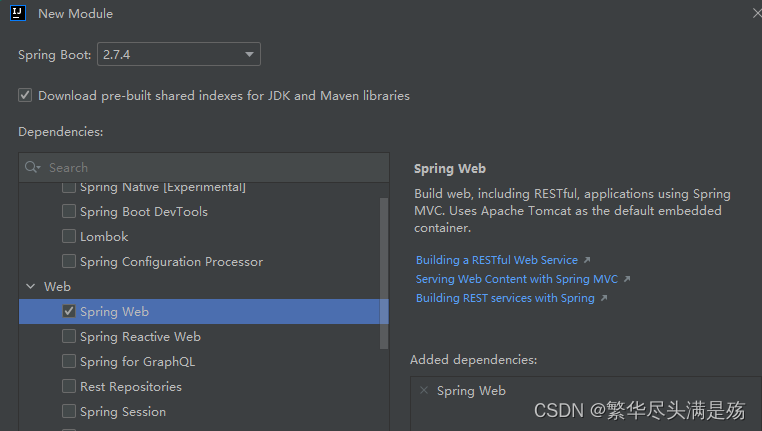This screenshot has width=762, height=431.
Task: Enable Spring Boot DevTools dependency
Action: pos(69,211)
